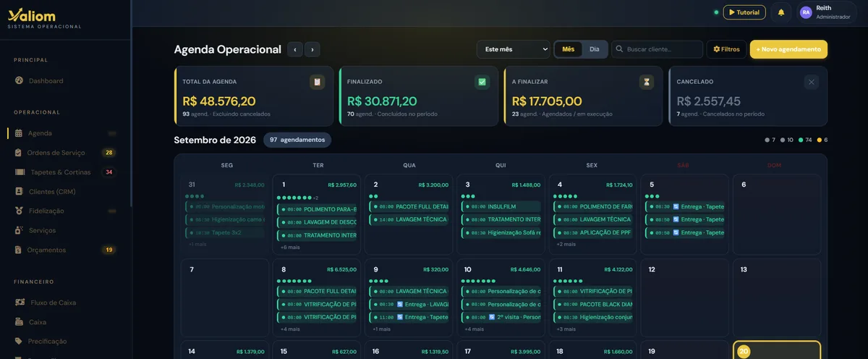Viewport: 868px width, 359px height.
Task: Click the green legend dot beside 74
Action: click(x=801, y=140)
